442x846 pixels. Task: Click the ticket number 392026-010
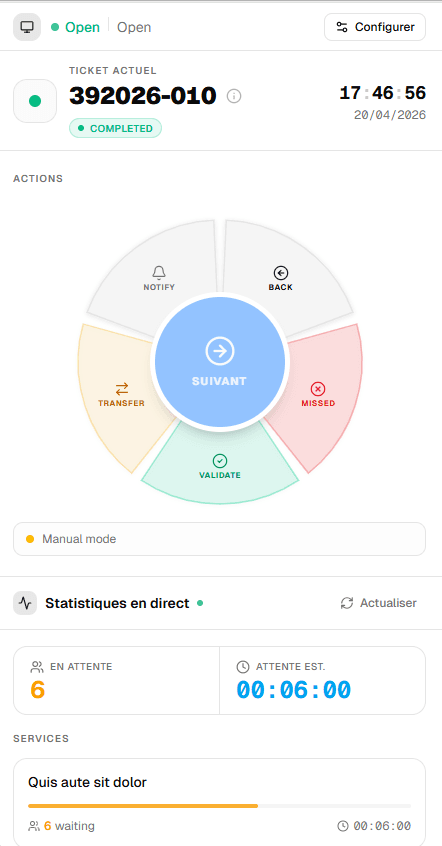point(143,96)
